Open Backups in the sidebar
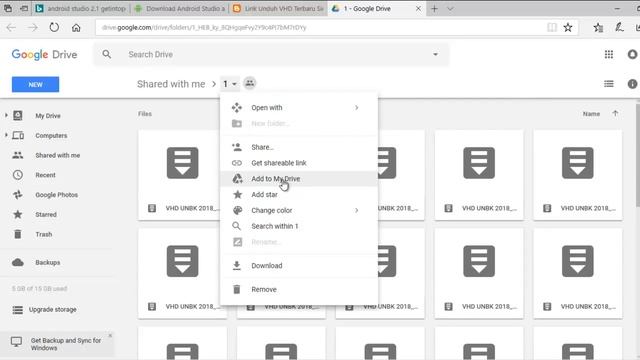The height and width of the screenshot is (360, 640). 48,262
